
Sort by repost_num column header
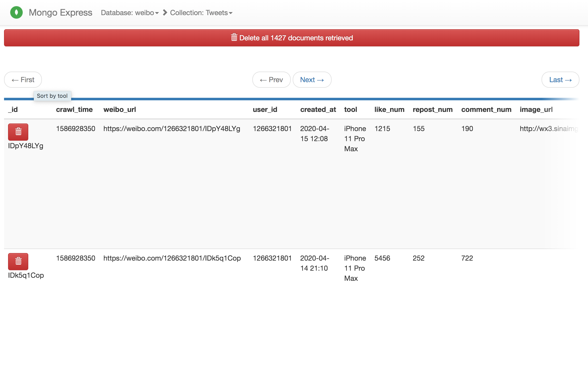pyautogui.click(x=433, y=109)
